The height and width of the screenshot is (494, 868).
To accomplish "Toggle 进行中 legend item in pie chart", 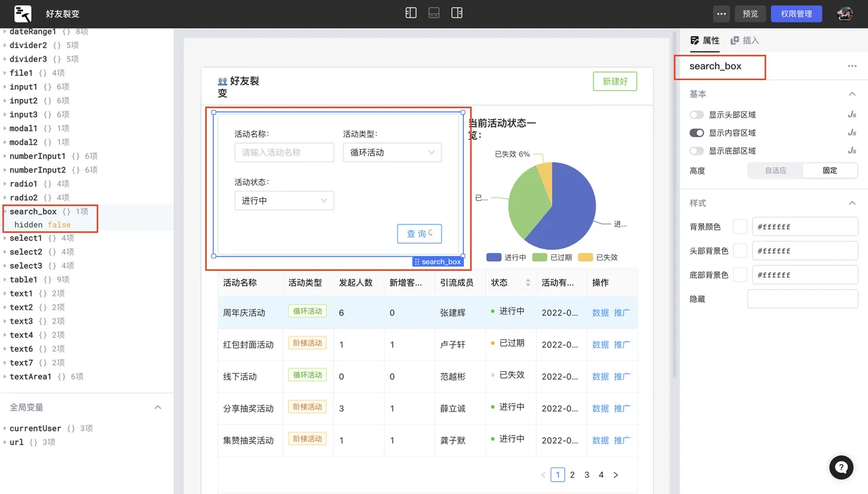I will pos(507,257).
